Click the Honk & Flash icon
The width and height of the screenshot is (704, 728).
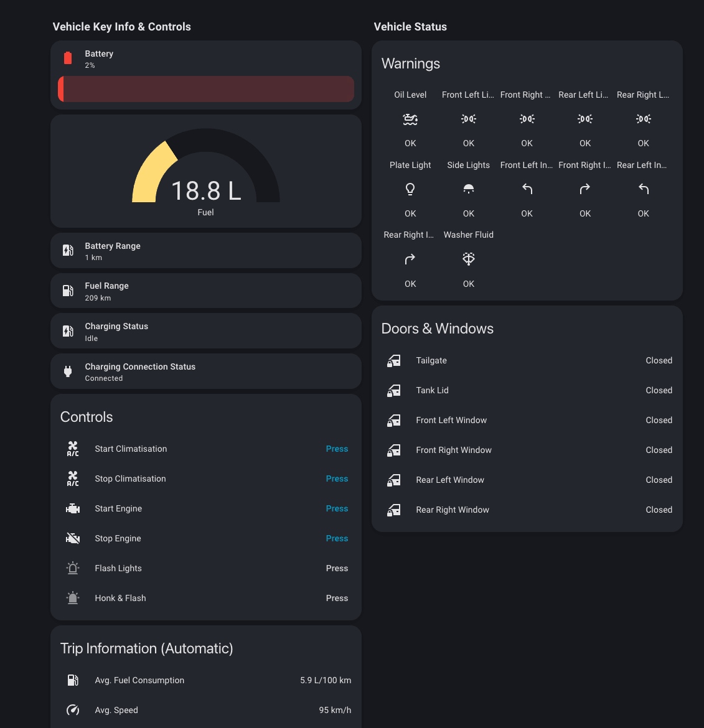coord(72,598)
